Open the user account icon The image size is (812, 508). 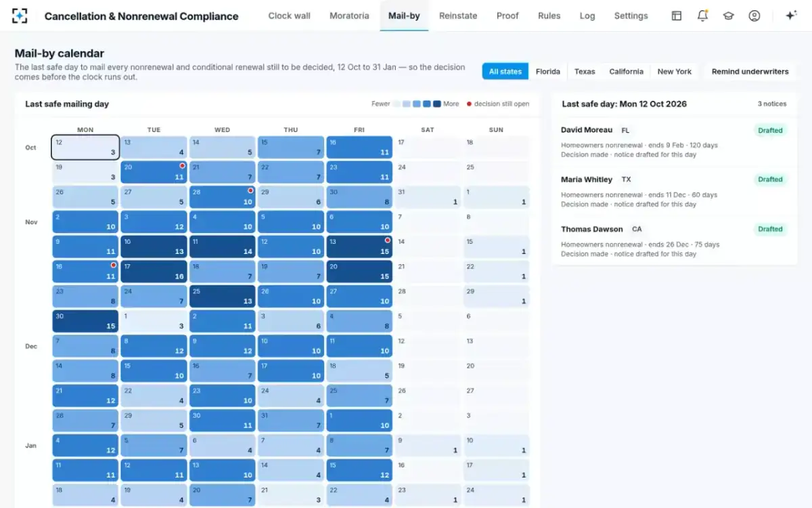pyautogui.click(x=754, y=16)
